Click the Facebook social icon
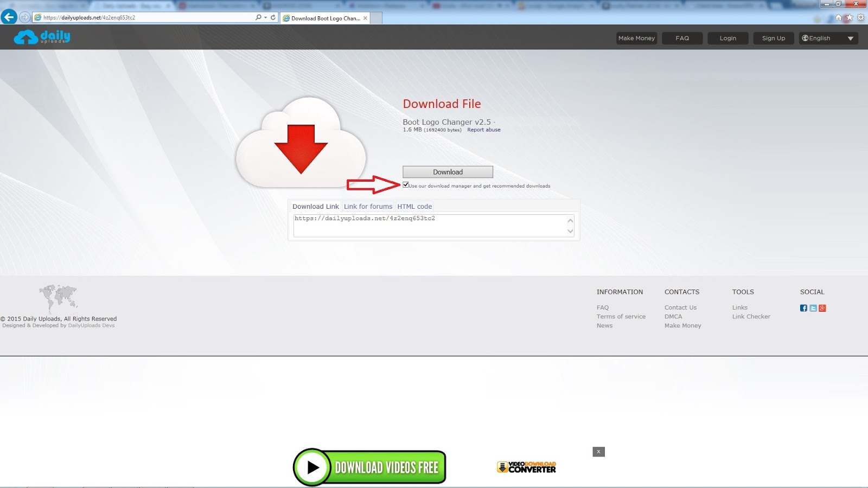 [x=803, y=308]
